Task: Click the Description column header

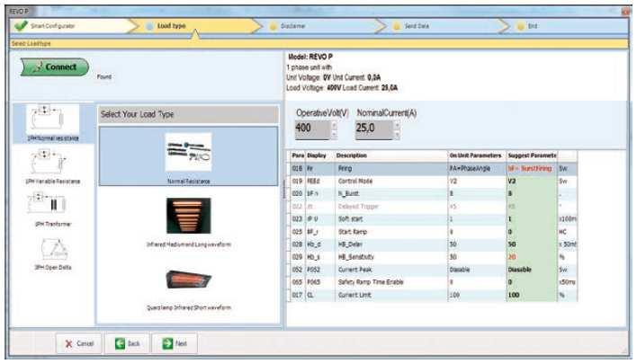Action: pyautogui.click(x=390, y=155)
